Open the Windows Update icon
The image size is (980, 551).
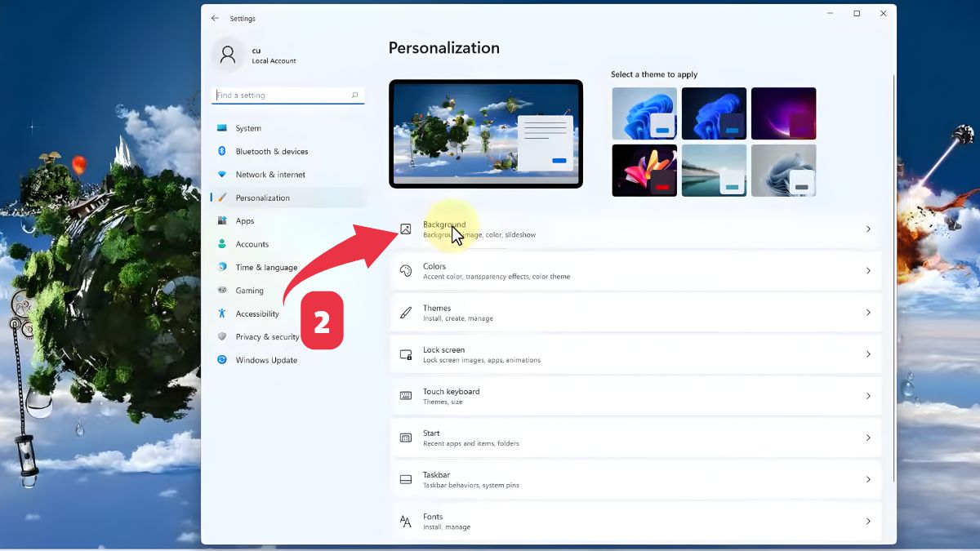tap(221, 360)
